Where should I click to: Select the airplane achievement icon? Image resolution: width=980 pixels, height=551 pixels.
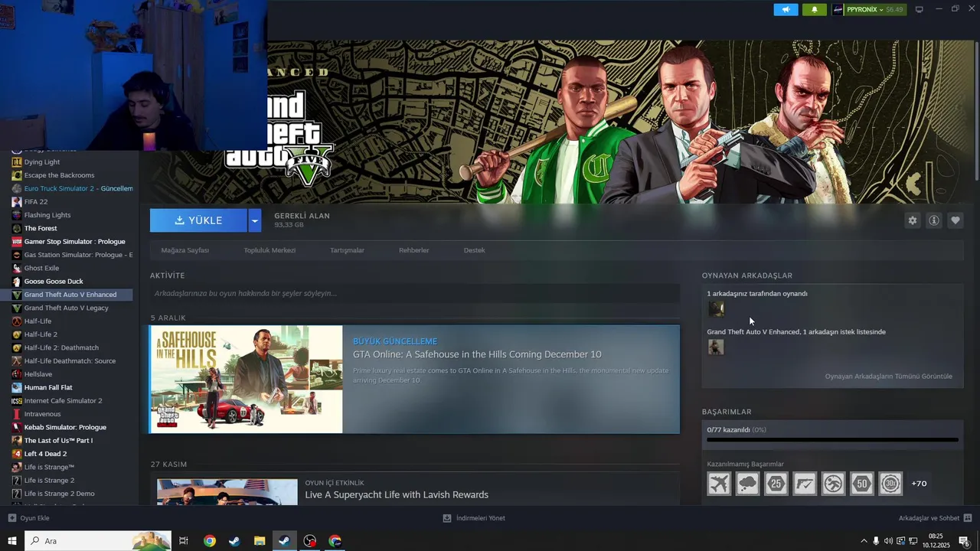(x=719, y=484)
